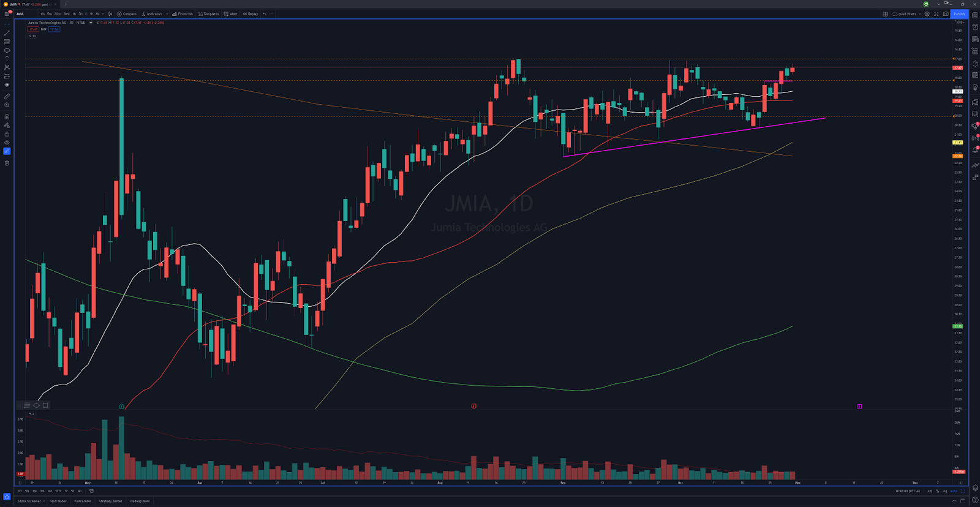The width and height of the screenshot is (980, 507).
Task: Open the browser tab search dropdown
Action: 938,4
